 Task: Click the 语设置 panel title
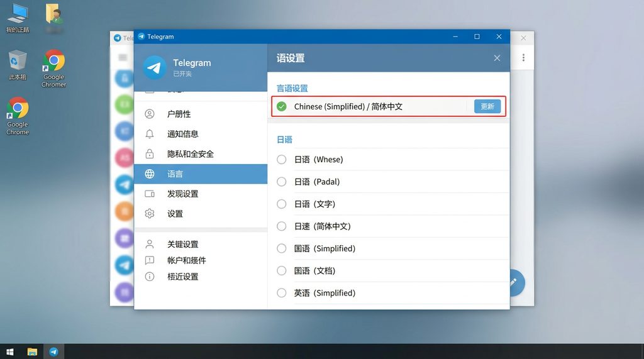291,58
